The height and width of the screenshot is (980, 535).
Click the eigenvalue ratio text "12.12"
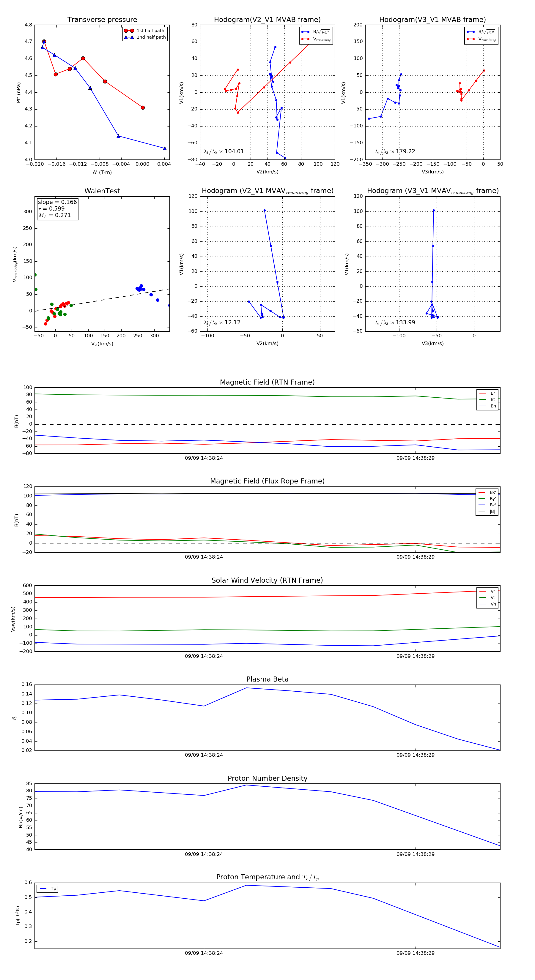point(232,323)
